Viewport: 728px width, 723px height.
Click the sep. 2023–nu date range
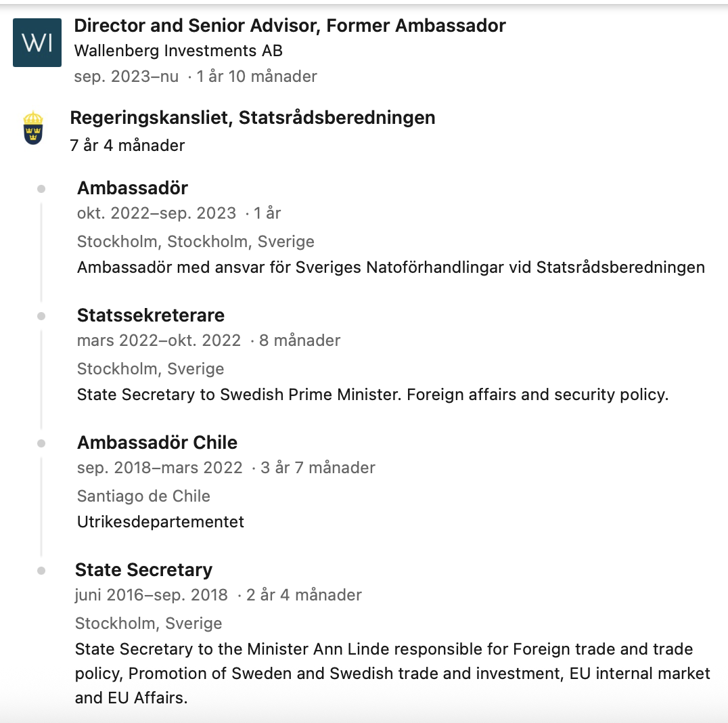(x=127, y=76)
